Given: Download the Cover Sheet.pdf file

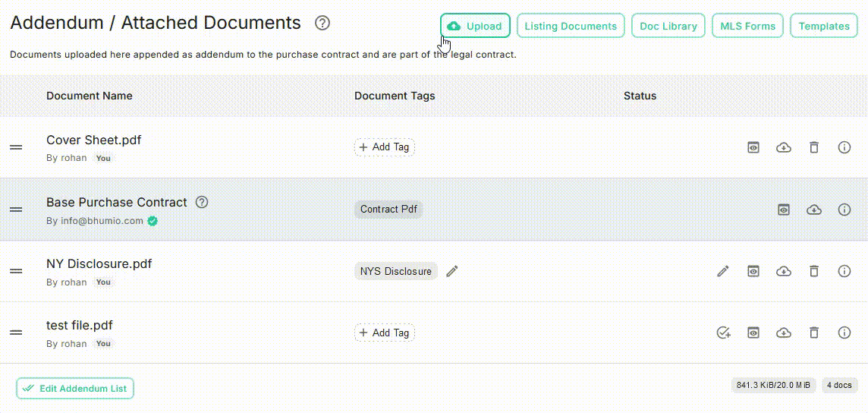Looking at the screenshot, I should tap(784, 147).
